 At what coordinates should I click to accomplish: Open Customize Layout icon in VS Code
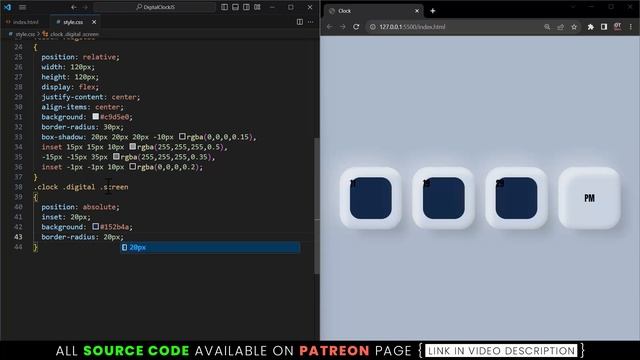(258, 7)
